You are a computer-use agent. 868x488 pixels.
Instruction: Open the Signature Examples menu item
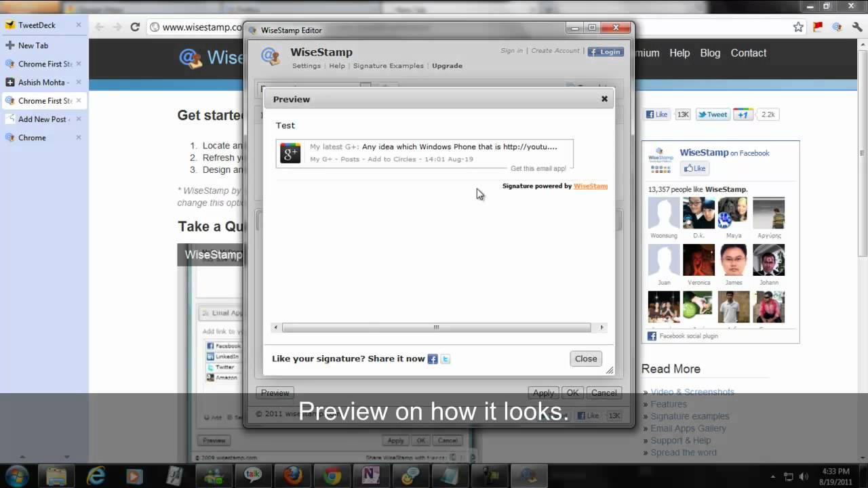pyautogui.click(x=388, y=66)
